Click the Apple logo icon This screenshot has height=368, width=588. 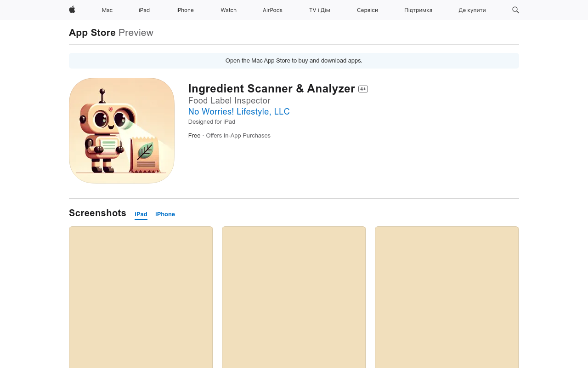tap(72, 10)
